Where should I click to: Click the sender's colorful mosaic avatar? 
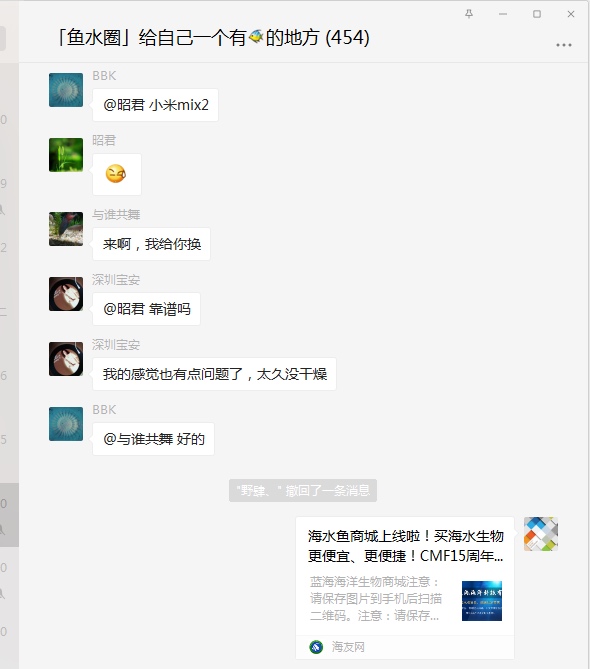click(x=541, y=534)
